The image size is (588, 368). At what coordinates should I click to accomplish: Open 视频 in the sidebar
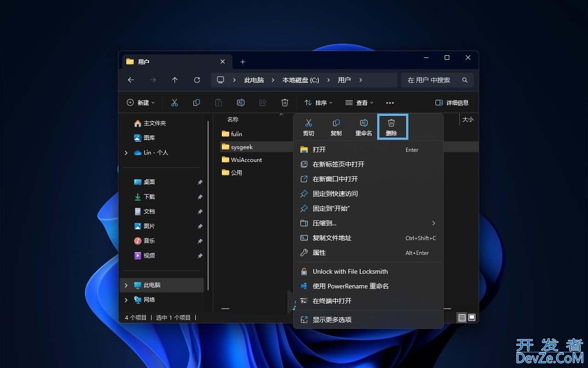coord(144,256)
